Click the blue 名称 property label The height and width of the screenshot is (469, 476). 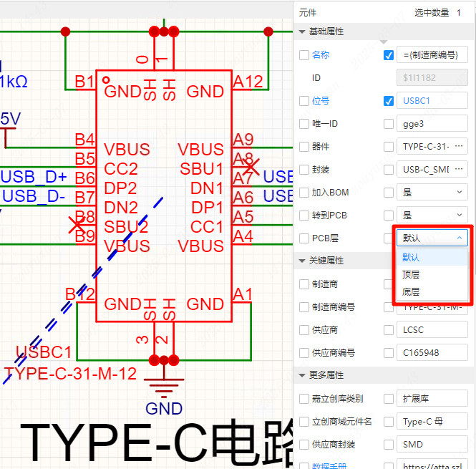[321, 55]
